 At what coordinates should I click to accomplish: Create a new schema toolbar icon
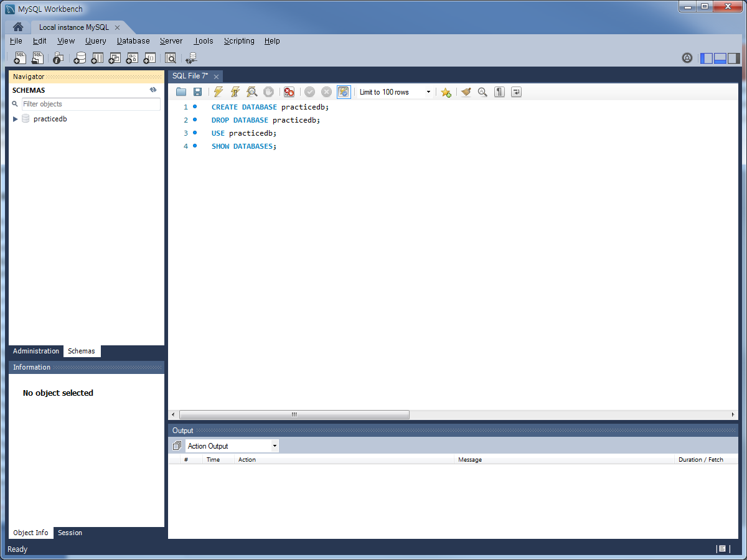tap(80, 58)
